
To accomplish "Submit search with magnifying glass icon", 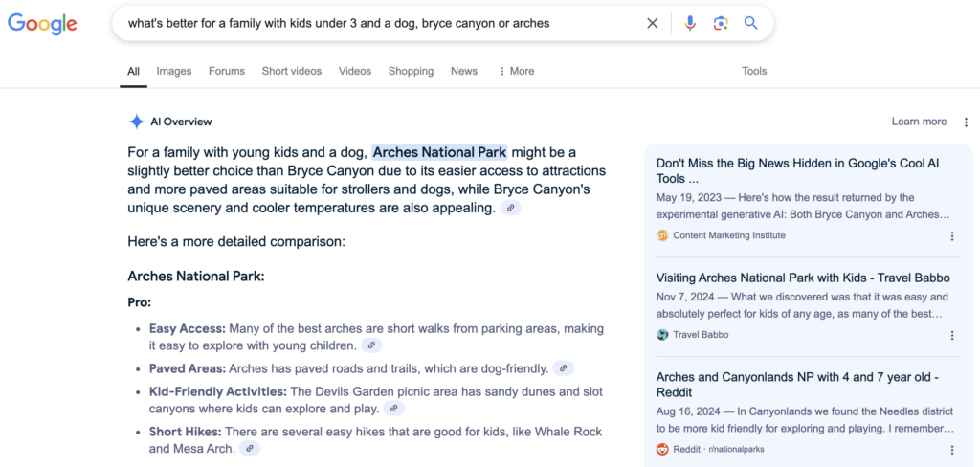I will (x=751, y=24).
